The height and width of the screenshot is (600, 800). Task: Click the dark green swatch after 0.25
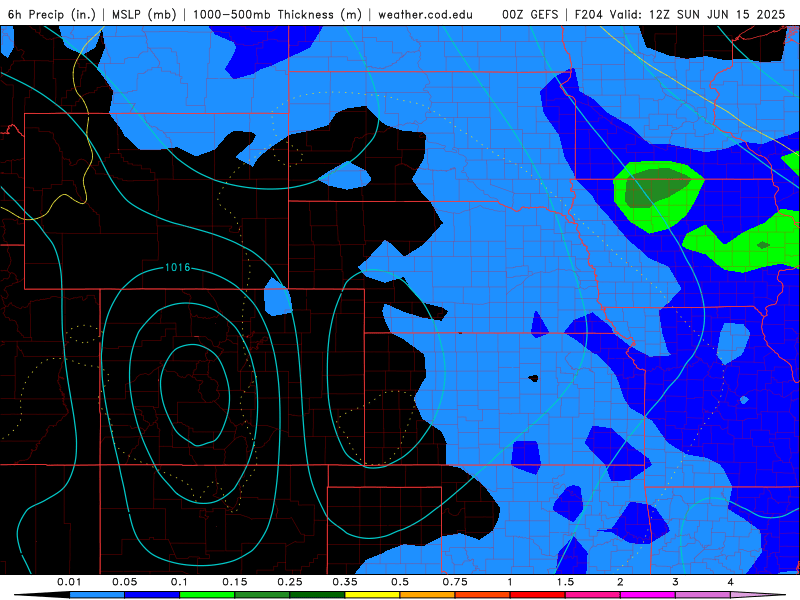click(317, 595)
